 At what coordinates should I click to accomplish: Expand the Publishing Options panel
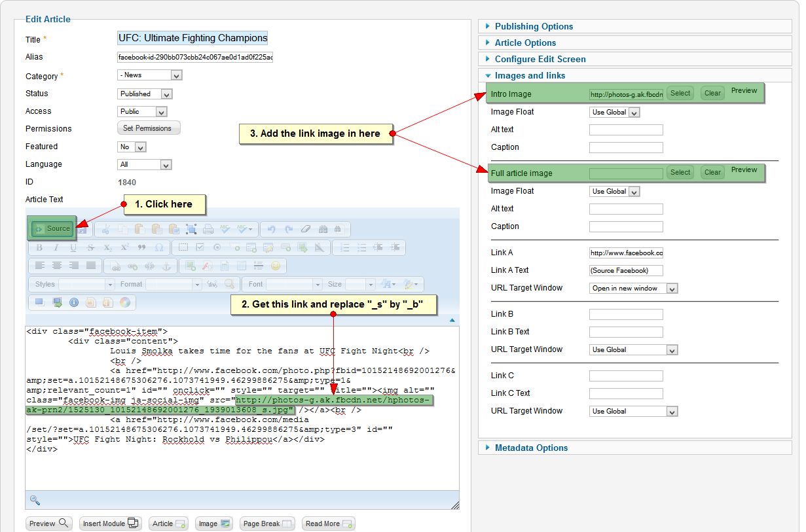point(534,26)
